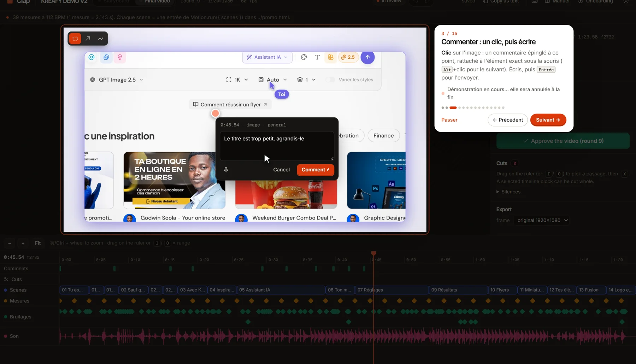Click Cancel in the comment popup
The image size is (636, 364).
281,170
